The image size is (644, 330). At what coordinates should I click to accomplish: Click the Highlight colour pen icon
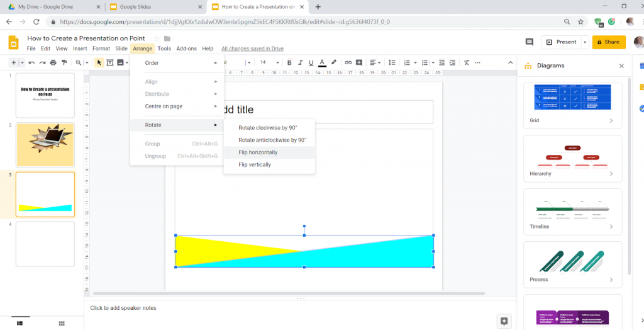[333, 62]
